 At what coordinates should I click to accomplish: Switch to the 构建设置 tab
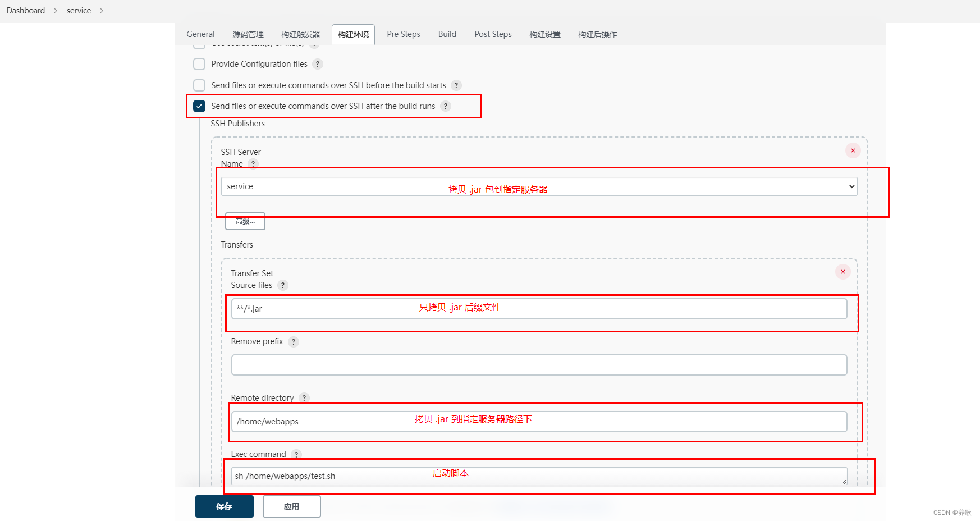click(545, 34)
